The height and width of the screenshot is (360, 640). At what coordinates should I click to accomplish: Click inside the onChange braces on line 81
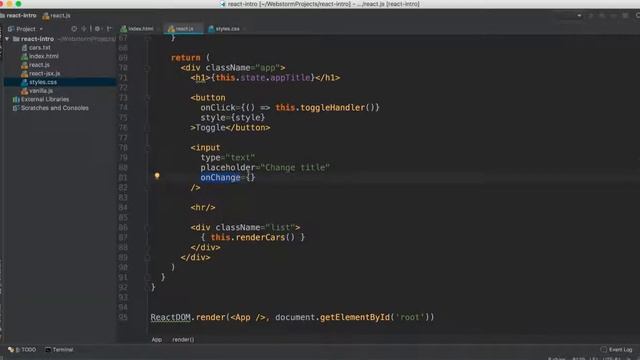(250, 178)
